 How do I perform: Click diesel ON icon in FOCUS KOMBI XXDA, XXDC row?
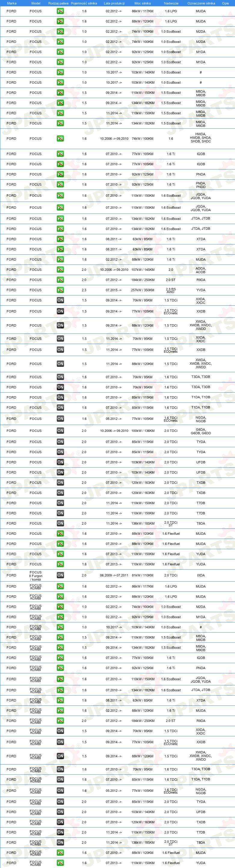60,731
